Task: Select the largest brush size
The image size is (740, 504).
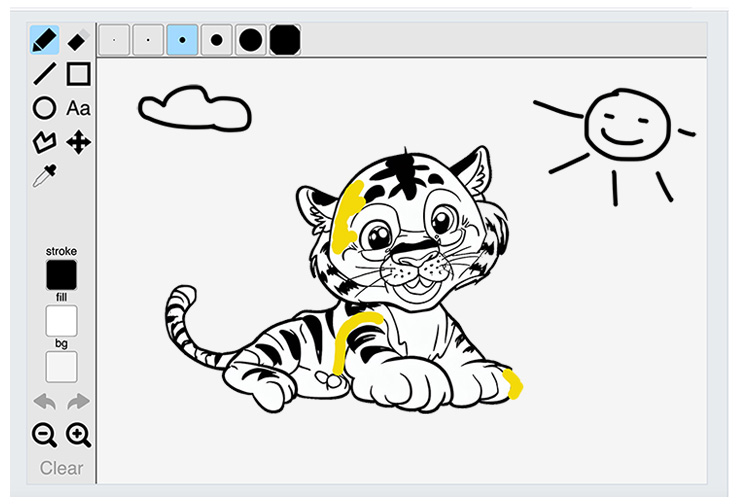Action: point(284,40)
